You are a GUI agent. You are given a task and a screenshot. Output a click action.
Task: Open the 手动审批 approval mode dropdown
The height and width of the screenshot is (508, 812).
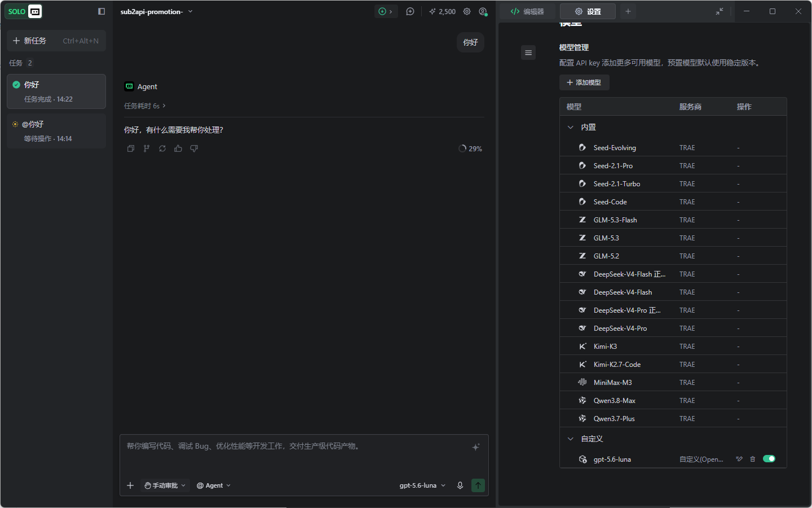[165, 485]
